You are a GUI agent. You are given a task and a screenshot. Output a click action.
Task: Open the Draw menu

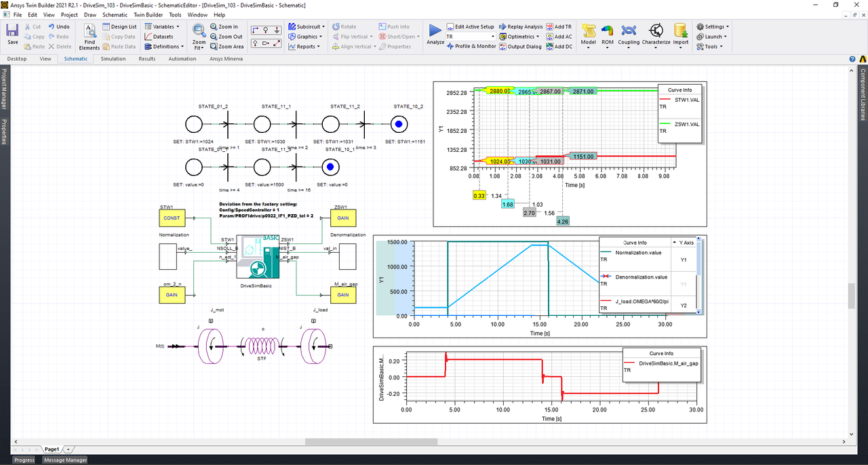(90, 14)
